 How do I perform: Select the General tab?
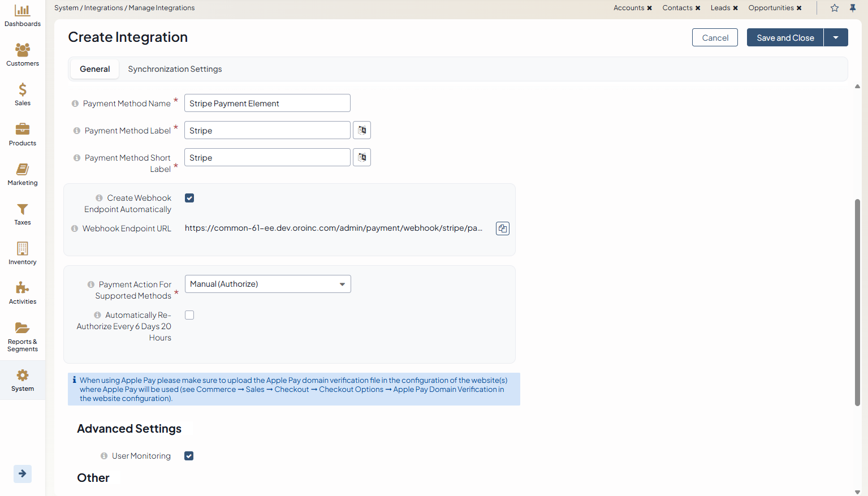point(94,69)
